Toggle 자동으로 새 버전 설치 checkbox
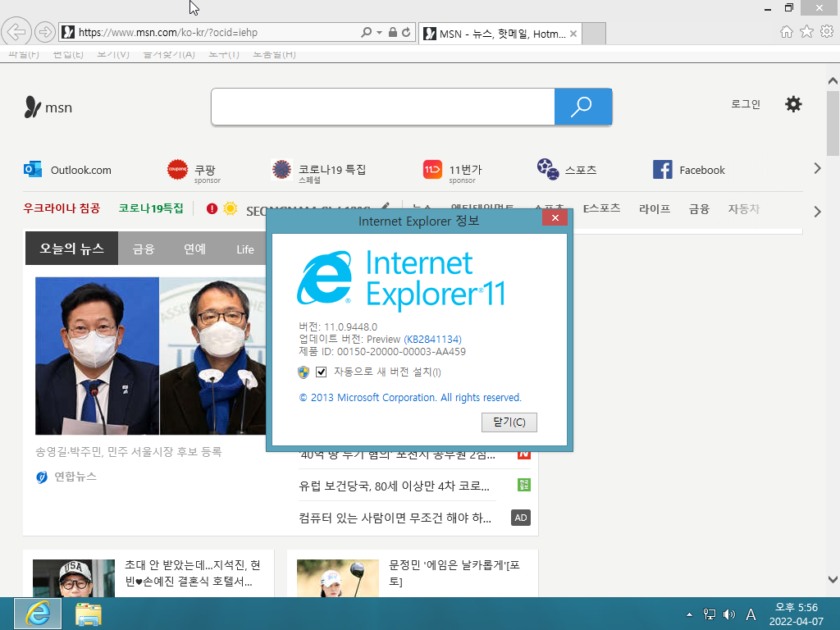The height and width of the screenshot is (630, 840). (x=322, y=372)
